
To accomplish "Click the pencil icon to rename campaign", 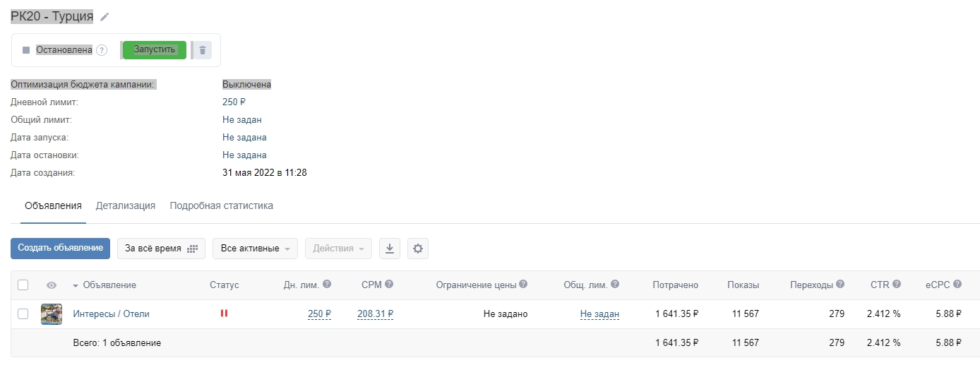I will coord(104,17).
